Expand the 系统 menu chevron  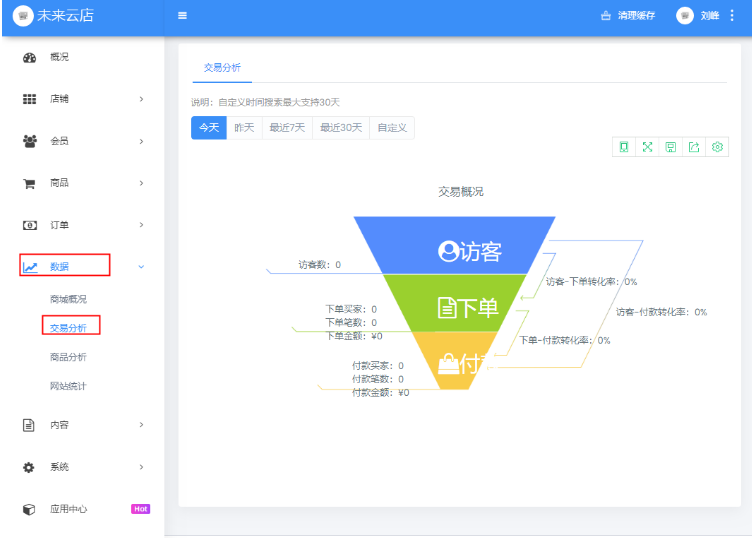tap(141, 467)
